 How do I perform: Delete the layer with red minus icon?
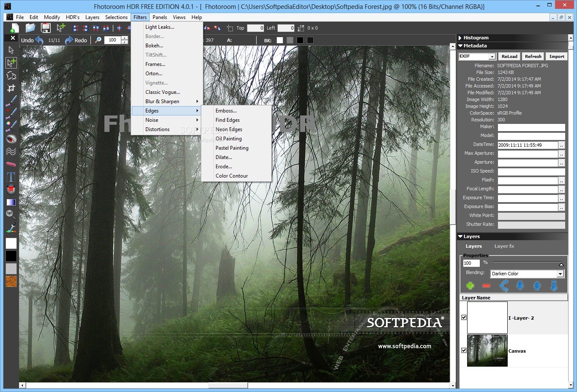coord(486,286)
